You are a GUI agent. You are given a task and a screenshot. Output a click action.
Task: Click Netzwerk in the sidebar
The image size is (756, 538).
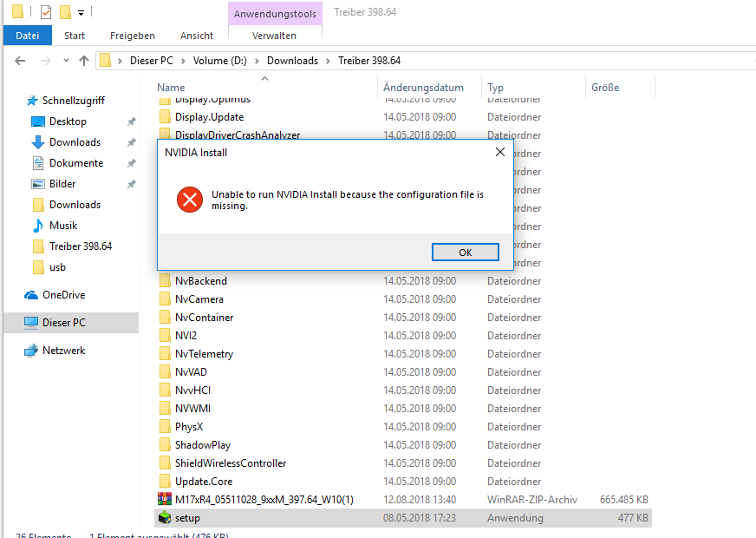pyautogui.click(x=63, y=351)
